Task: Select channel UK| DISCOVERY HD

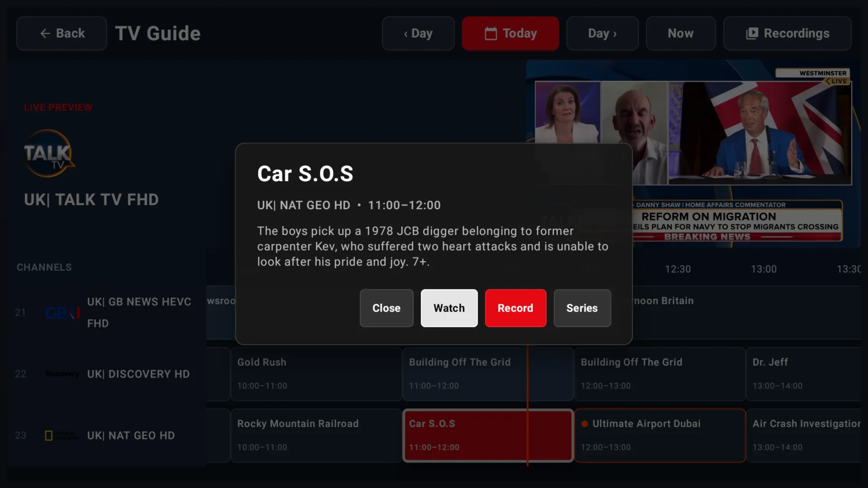Action: [x=107, y=374]
